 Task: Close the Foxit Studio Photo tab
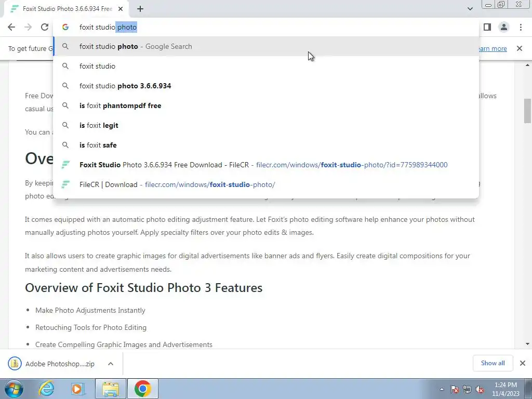coord(121,9)
